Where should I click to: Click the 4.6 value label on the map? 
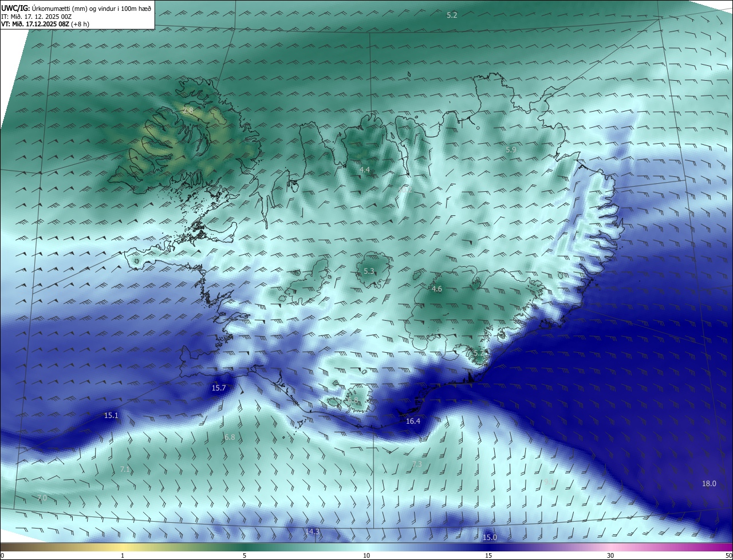(x=437, y=289)
